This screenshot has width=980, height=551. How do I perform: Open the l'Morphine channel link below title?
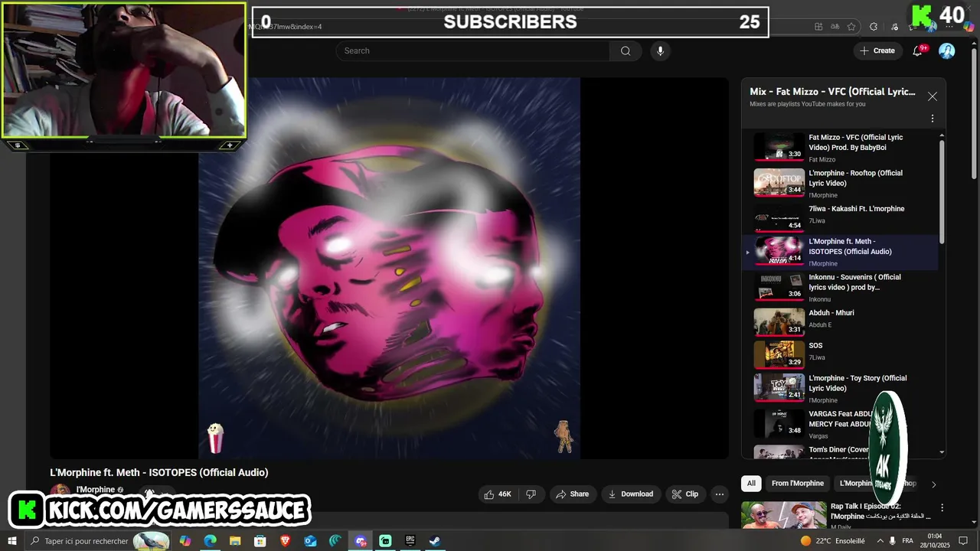pos(95,490)
